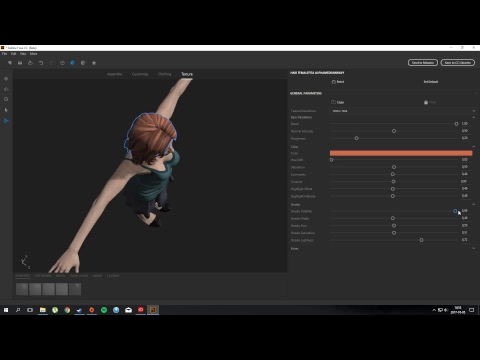
Task: Click the cube toolbar icon
Action: [83, 63]
